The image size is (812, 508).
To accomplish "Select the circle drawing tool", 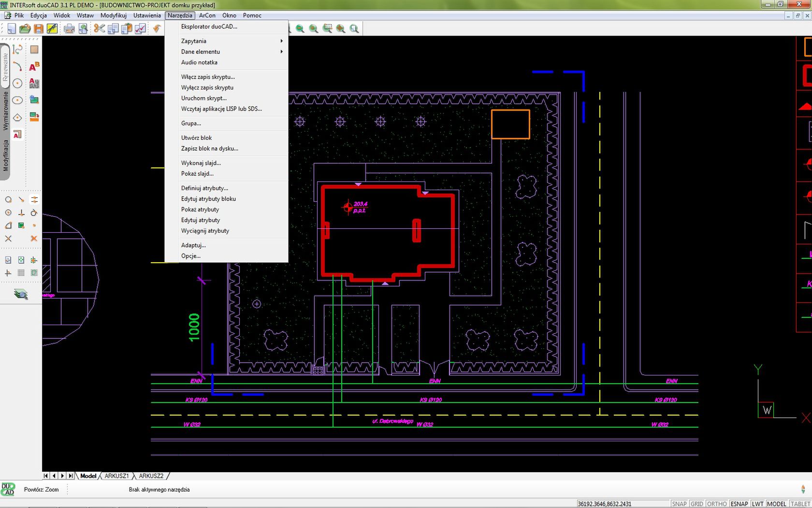I will tap(17, 83).
